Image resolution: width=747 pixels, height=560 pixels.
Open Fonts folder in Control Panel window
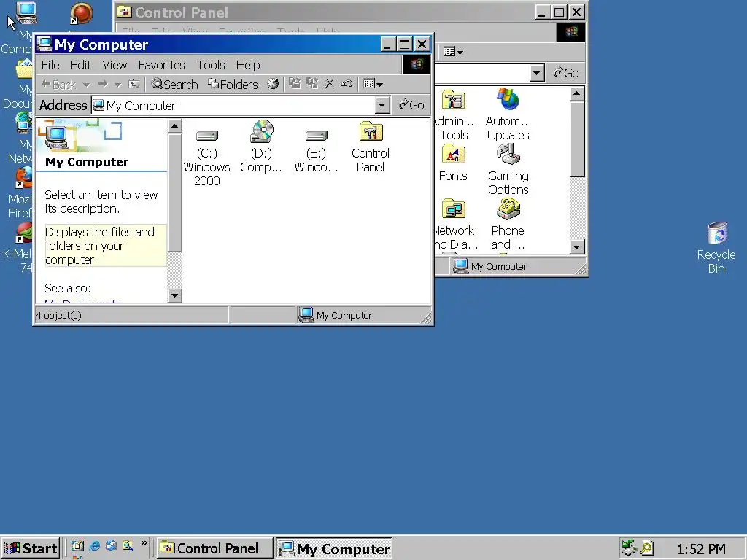(453, 163)
